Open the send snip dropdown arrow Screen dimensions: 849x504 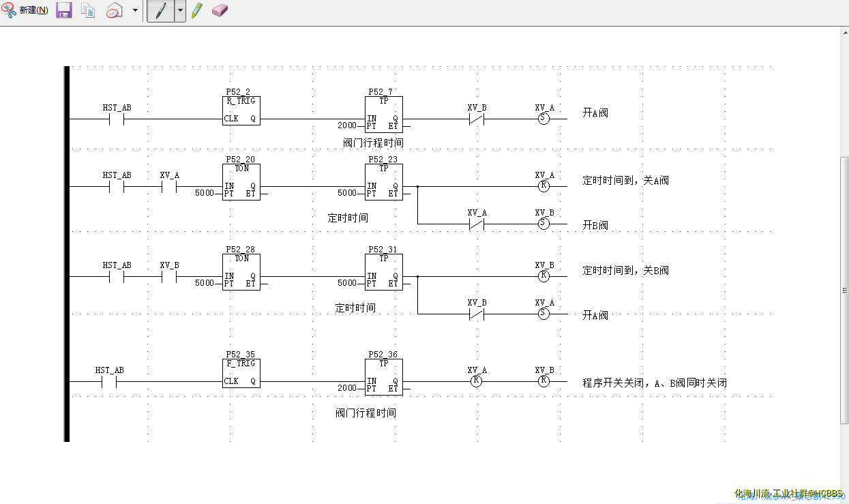[135, 11]
